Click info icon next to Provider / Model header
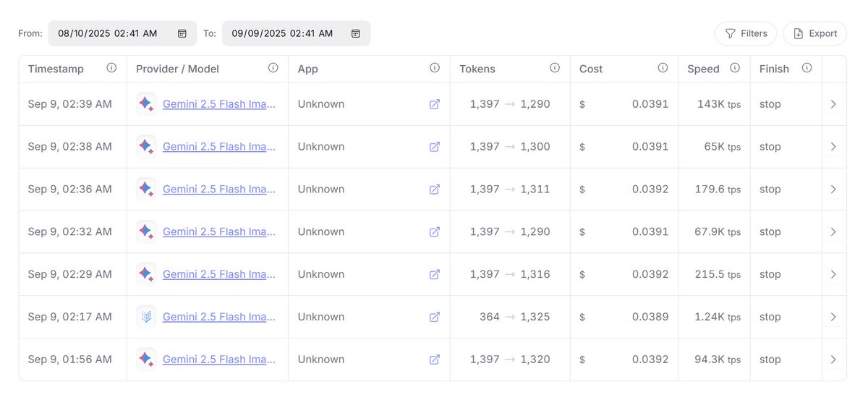The height and width of the screenshot is (400, 868). (273, 68)
